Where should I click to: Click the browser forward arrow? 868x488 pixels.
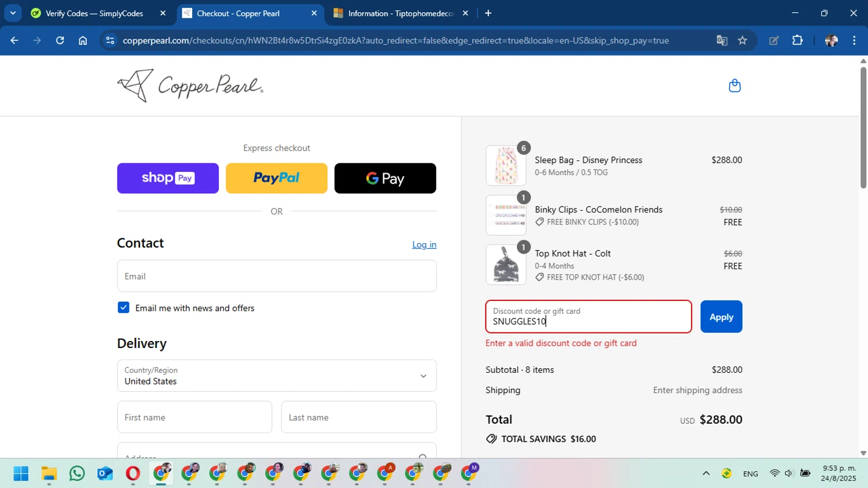(x=37, y=41)
